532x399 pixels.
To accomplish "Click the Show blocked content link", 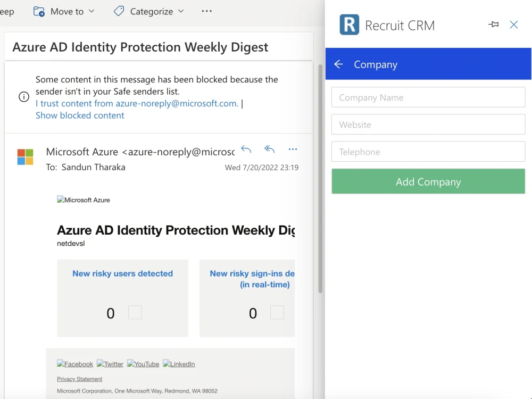I will [x=80, y=115].
